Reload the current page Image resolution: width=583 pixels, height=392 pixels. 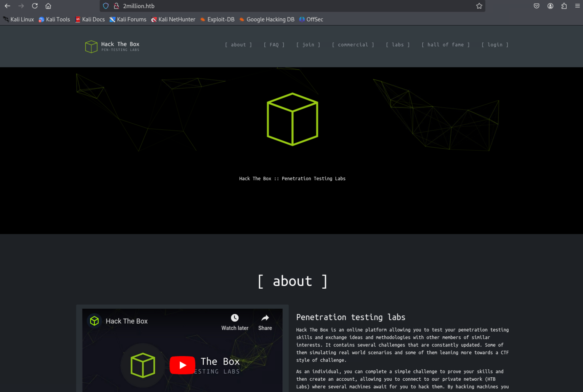click(35, 6)
